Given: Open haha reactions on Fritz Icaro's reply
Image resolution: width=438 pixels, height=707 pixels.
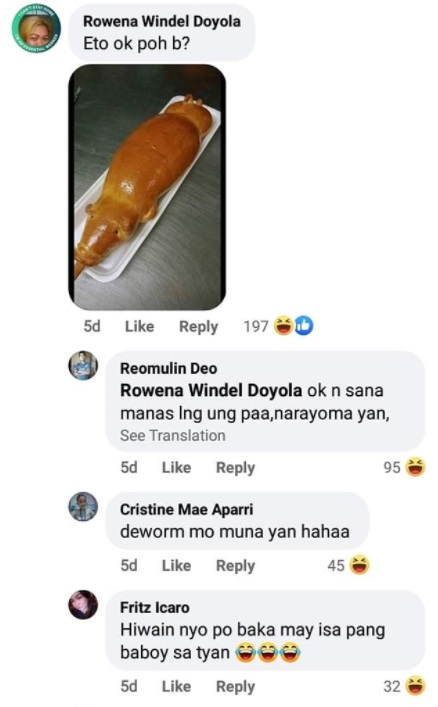Looking at the screenshot, I should pyautogui.click(x=415, y=686).
